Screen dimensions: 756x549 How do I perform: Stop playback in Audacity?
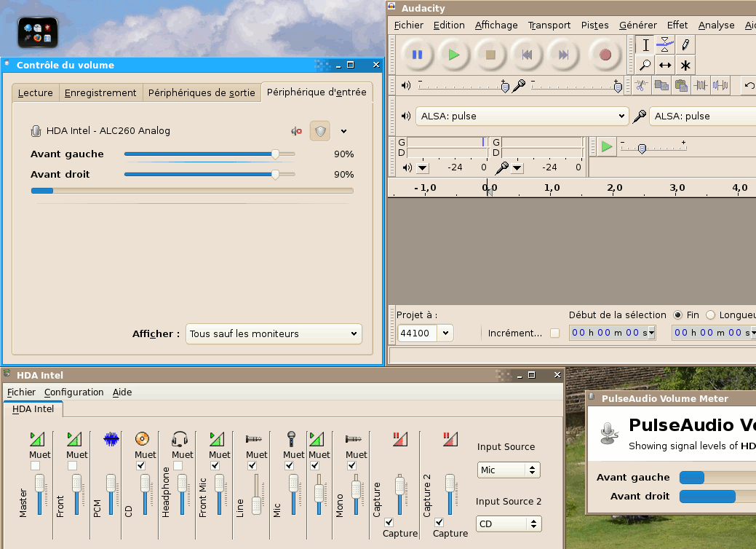[x=490, y=55]
